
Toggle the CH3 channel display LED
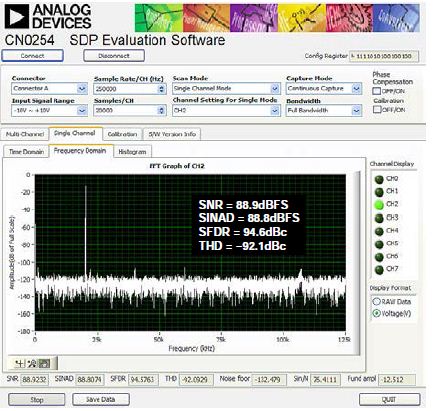click(379, 218)
